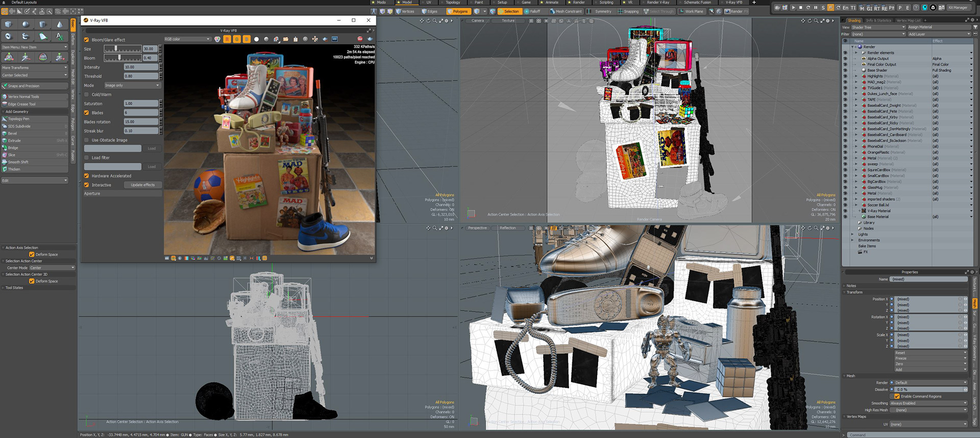This screenshot has height=438, width=980.
Task: Click the Snapping toolbar button
Action: [x=628, y=11]
